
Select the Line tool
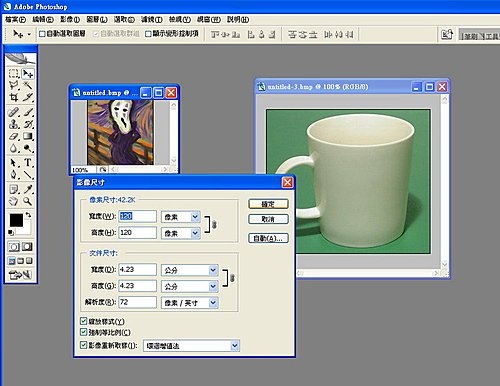(28, 174)
